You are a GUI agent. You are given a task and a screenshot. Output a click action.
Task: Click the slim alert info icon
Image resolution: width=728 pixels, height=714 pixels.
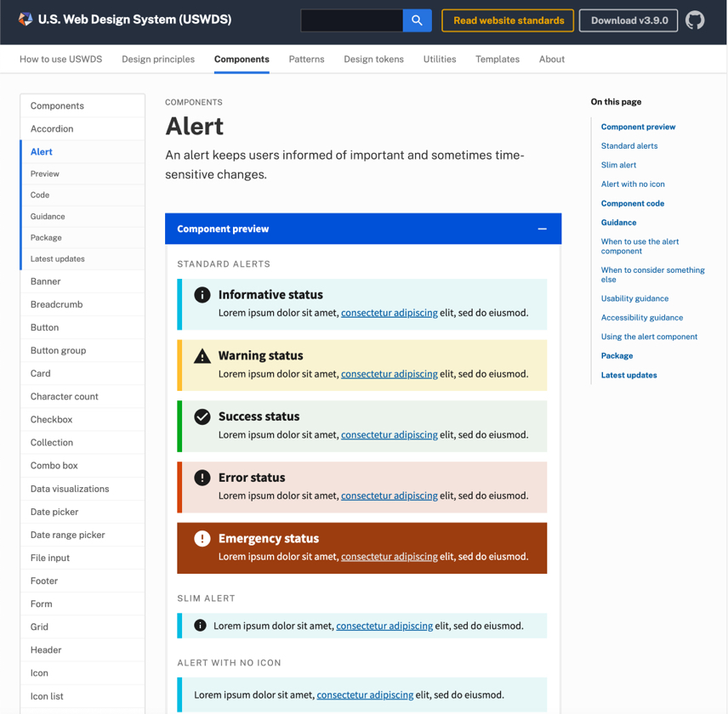point(201,626)
